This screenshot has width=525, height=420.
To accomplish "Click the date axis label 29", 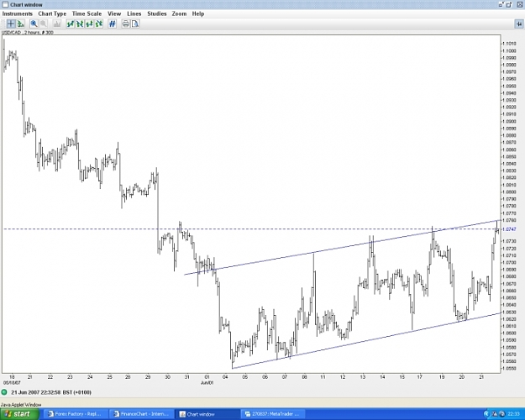I will 148,377.
